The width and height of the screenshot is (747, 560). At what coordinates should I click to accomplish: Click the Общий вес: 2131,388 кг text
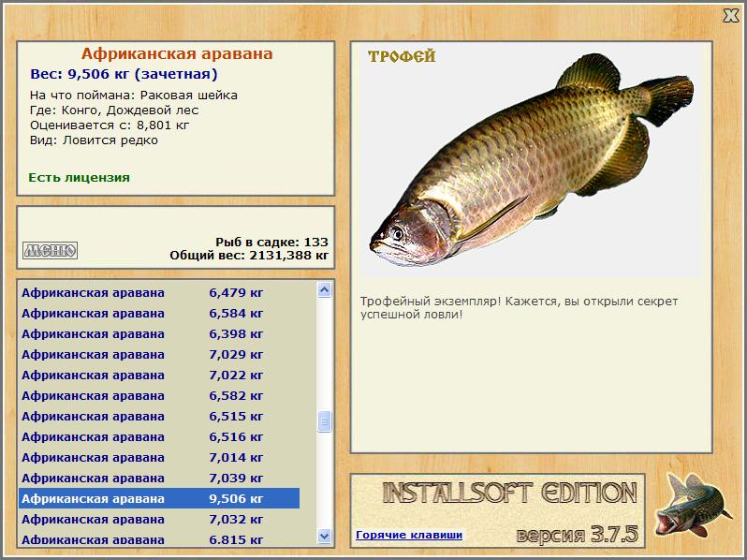(x=249, y=255)
